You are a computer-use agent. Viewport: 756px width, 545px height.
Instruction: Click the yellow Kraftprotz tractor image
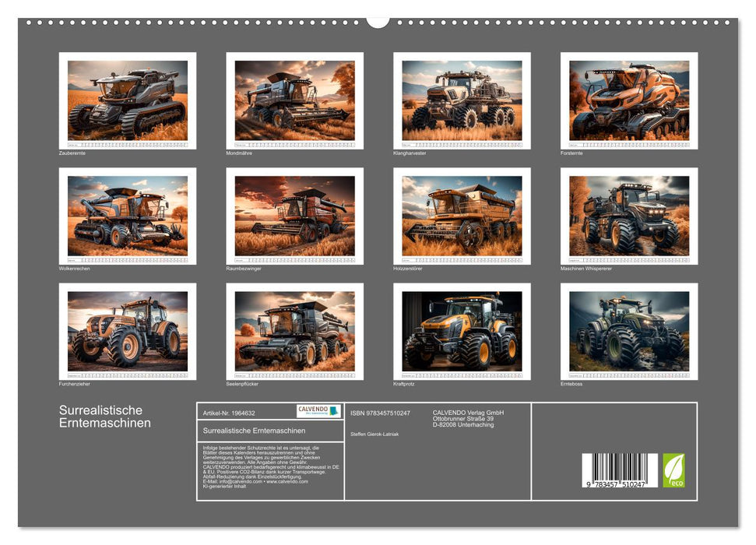coord(462,331)
